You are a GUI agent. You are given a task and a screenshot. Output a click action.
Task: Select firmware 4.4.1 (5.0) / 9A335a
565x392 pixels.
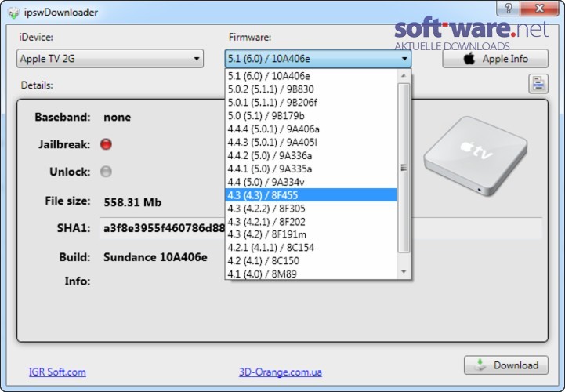point(311,169)
